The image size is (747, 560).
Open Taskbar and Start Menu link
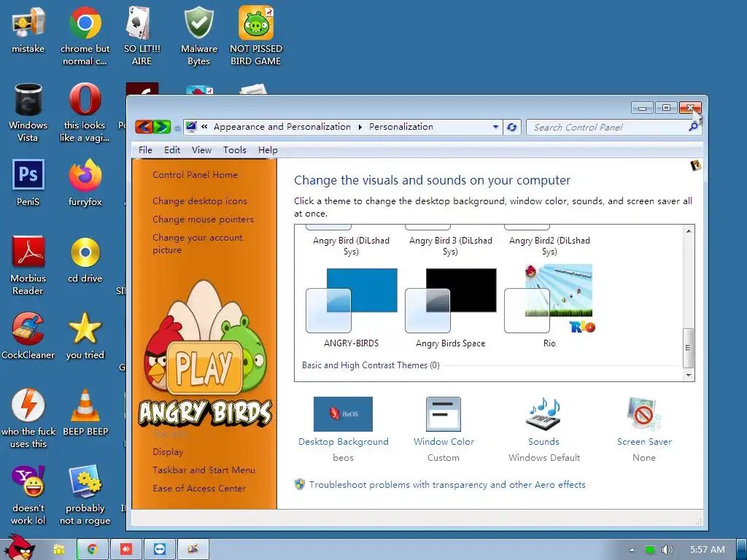204,470
